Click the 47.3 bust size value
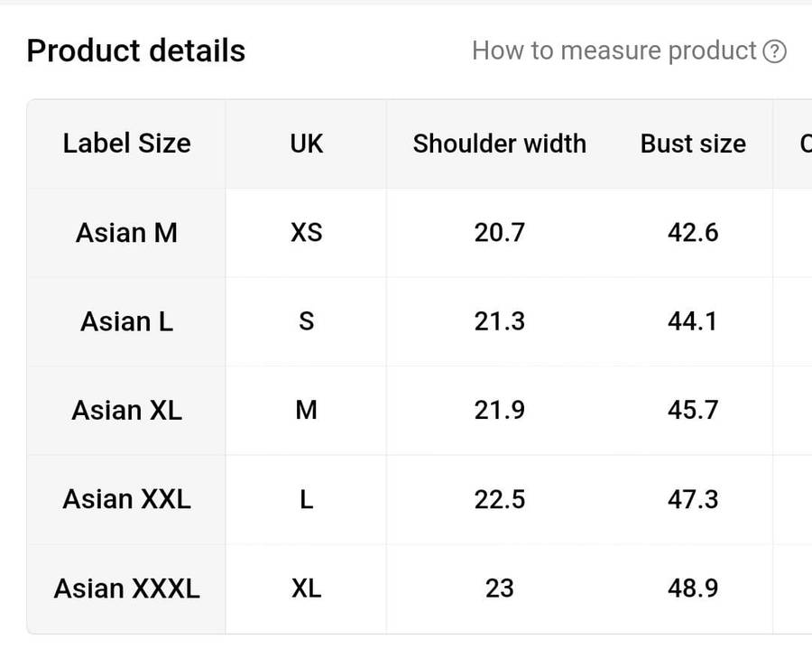 coord(693,499)
